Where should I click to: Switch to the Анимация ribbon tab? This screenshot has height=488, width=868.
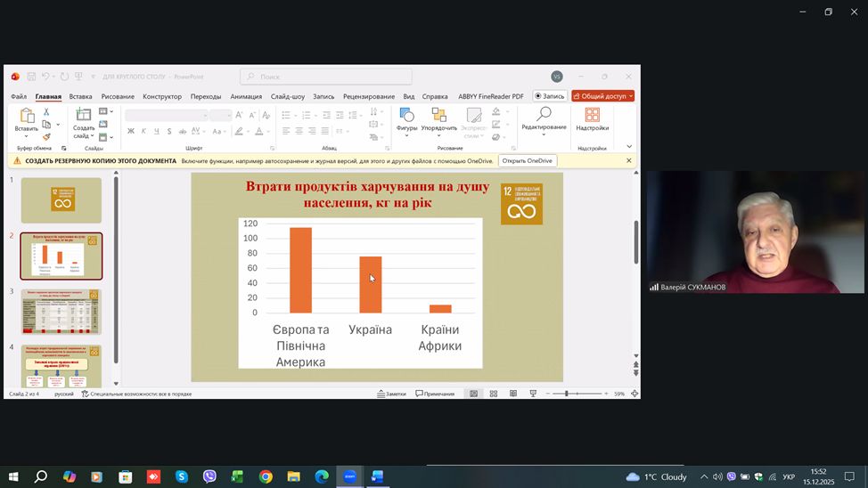tap(246, 96)
